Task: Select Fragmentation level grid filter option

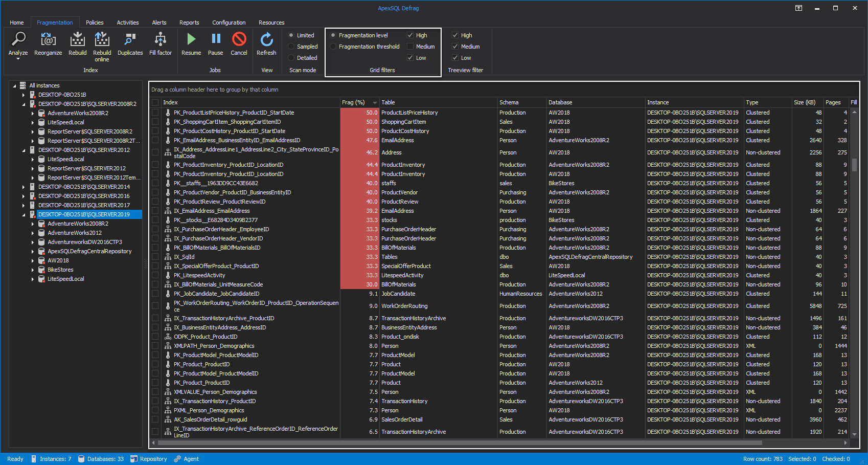Action: [333, 35]
